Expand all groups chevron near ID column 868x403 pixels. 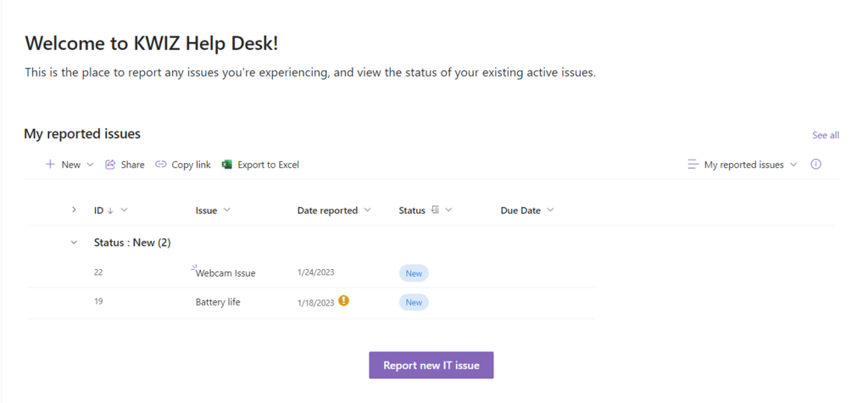pyautogui.click(x=75, y=210)
